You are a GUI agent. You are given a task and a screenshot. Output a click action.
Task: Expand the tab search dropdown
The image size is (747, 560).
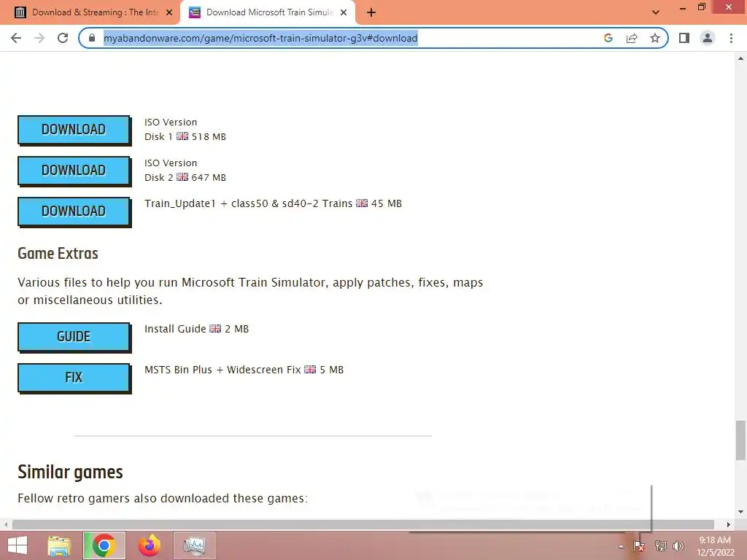click(x=656, y=12)
